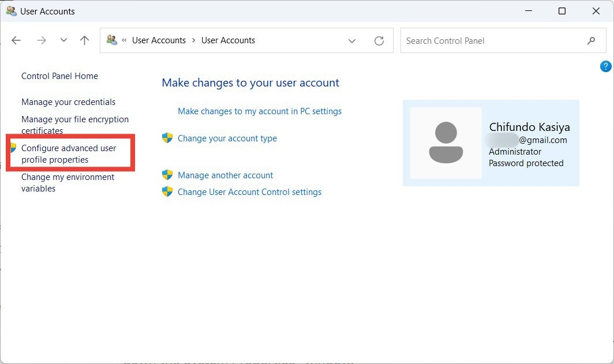The height and width of the screenshot is (364, 614).
Task: Expand the address bar dropdown
Action: click(x=352, y=40)
